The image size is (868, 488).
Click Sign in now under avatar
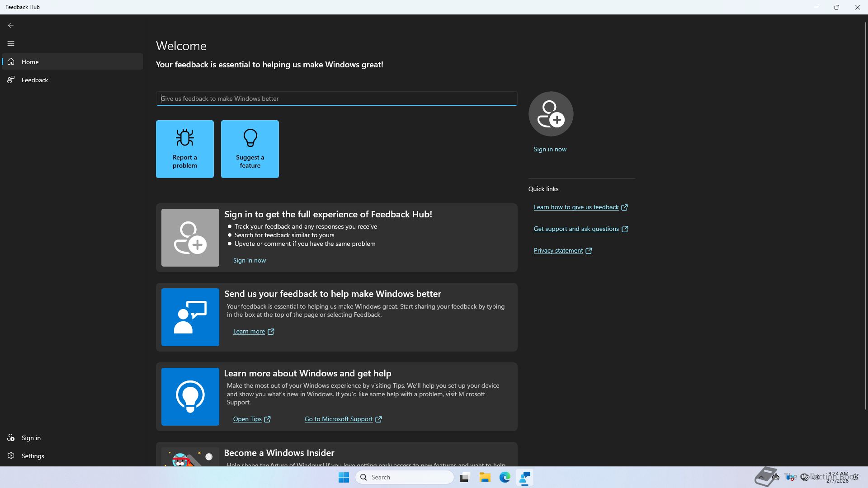click(550, 149)
